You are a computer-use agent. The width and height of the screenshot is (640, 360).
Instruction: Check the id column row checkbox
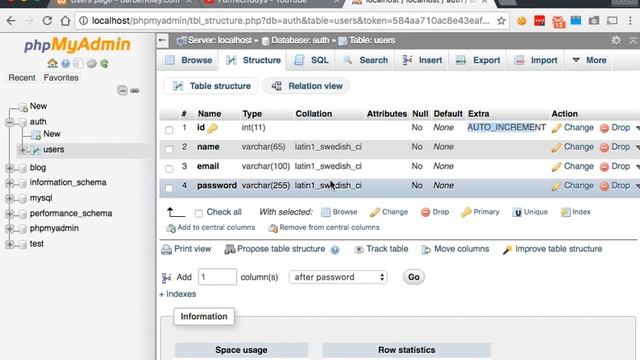pos(169,130)
